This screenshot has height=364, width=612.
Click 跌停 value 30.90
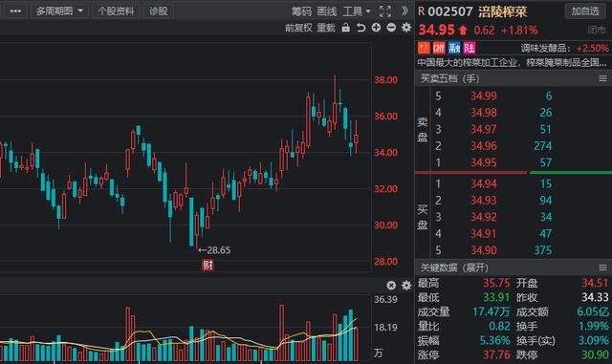tap(595, 355)
